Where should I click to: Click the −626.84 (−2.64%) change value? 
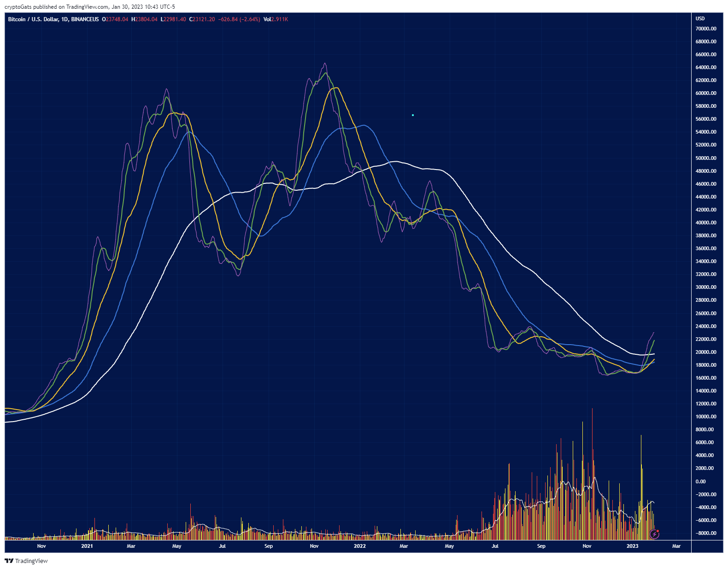point(239,19)
